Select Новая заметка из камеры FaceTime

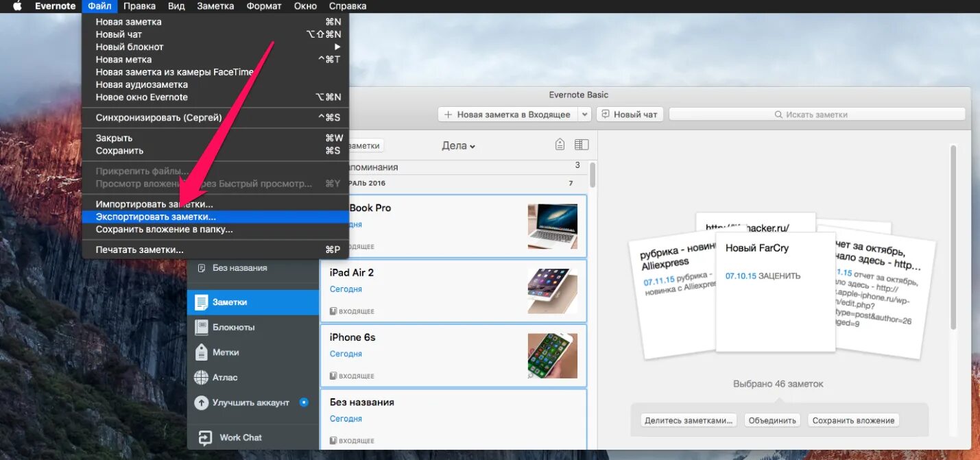(x=215, y=72)
